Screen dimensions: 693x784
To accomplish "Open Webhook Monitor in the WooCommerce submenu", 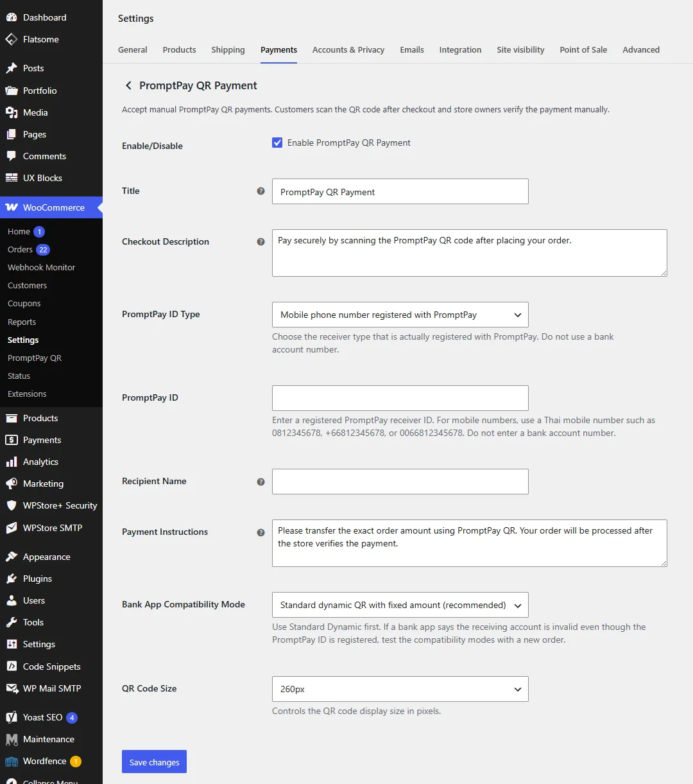I will (42, 267).
